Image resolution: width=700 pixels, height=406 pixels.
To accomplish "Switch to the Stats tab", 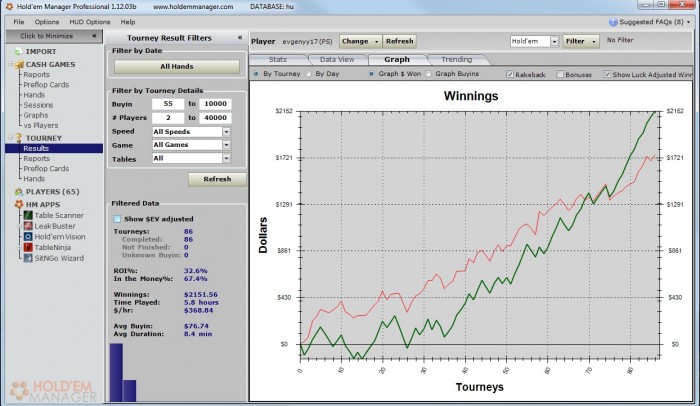I will [x=278, y=59].
